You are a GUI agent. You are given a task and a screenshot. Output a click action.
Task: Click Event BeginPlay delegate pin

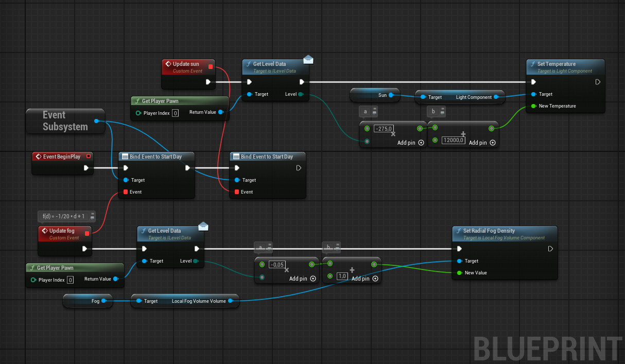tap(89, 156)
